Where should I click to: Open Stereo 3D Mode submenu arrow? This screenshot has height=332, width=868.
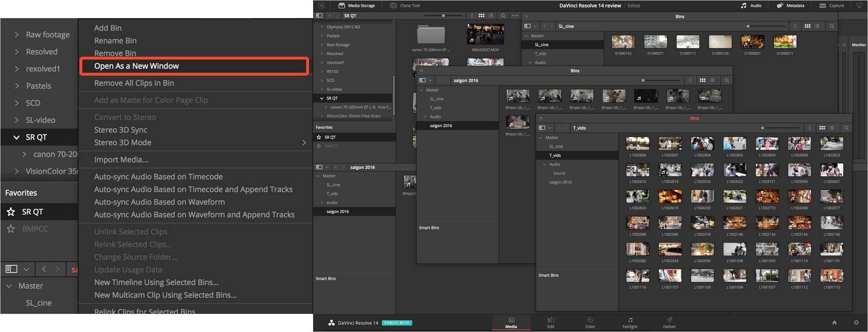point(304,143)
